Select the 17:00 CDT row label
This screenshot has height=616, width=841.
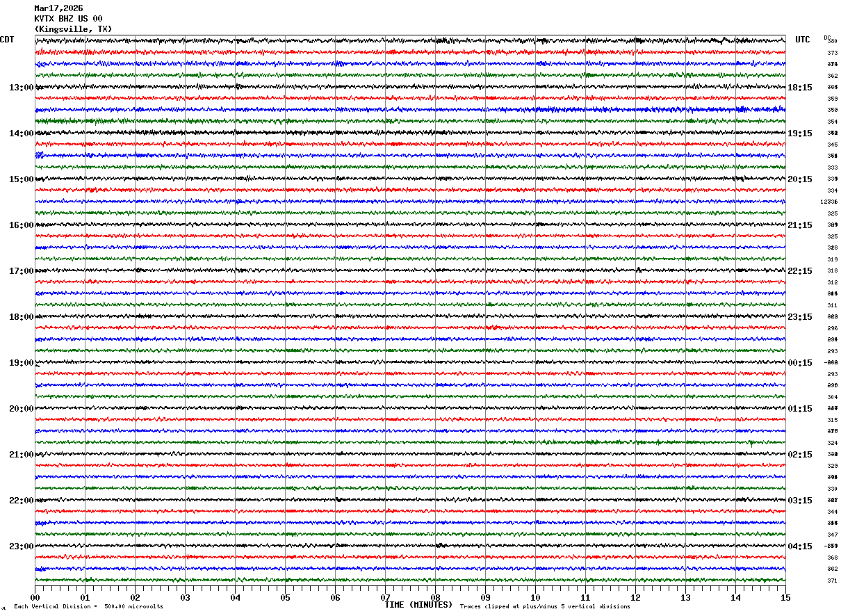click(22, 271)
